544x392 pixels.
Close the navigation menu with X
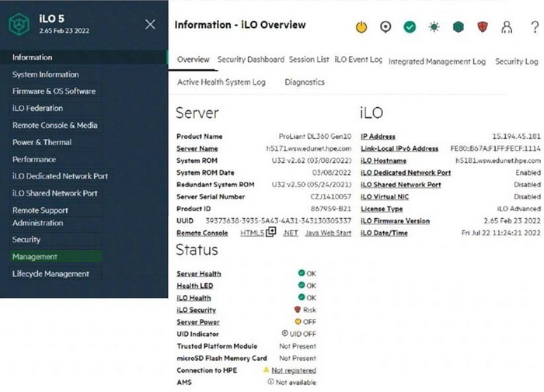click(150, 24)
